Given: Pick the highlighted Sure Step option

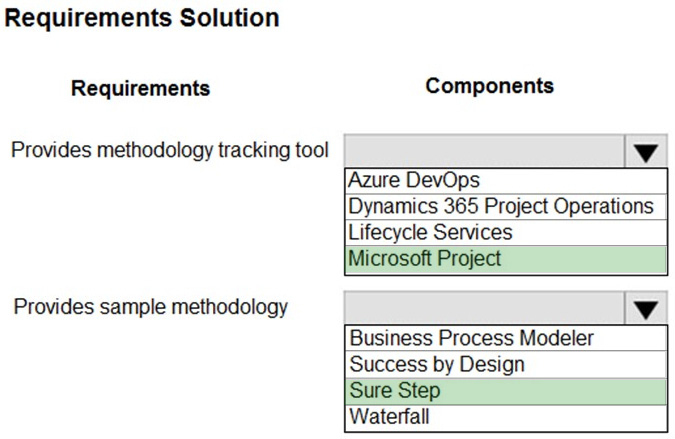Looking at the screenshot, I should [x=395, y=390].
